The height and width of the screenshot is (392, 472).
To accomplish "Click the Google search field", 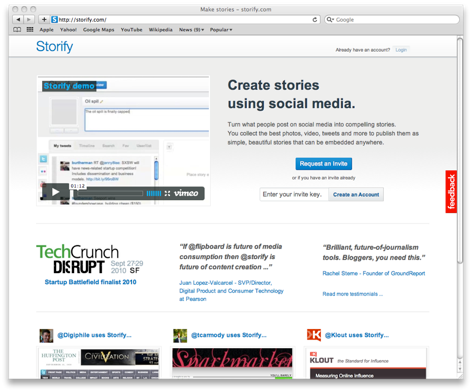I will [x=392, y=20].
